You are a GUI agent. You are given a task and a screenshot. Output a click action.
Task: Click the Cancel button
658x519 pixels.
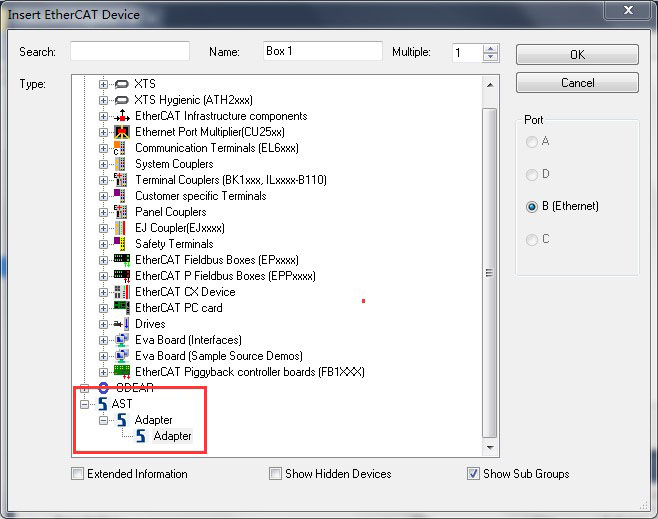[577, 83]
